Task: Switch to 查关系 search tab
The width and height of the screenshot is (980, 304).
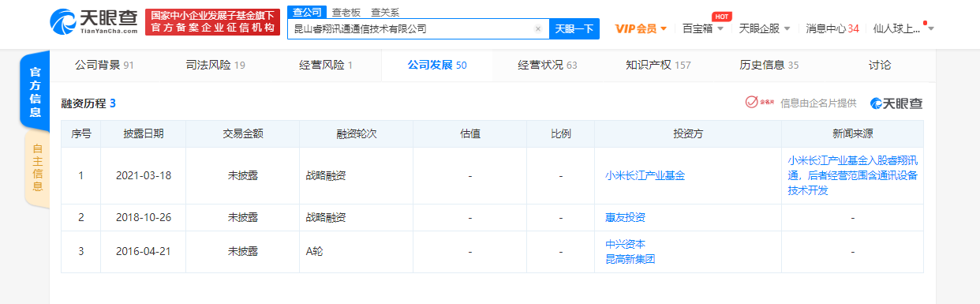Action: pyautogui.click(x=384, y=12)
